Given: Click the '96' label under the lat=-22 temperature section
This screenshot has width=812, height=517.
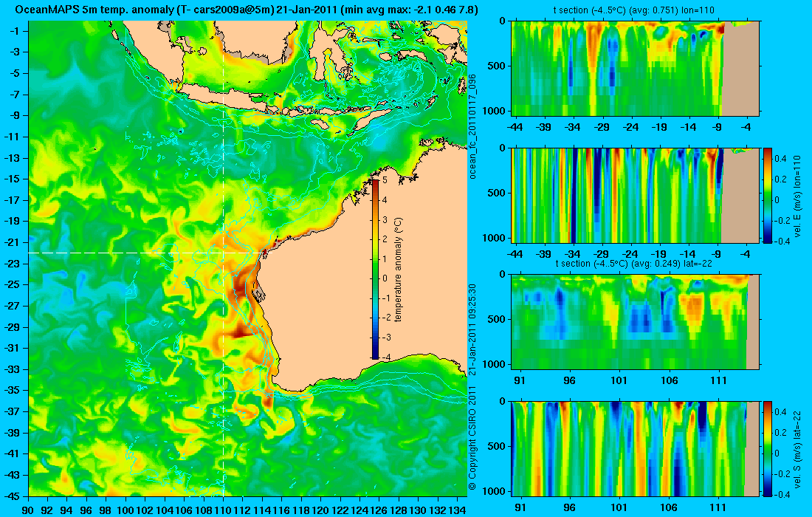Looking at the screenshot, I should tap(569, 381).
